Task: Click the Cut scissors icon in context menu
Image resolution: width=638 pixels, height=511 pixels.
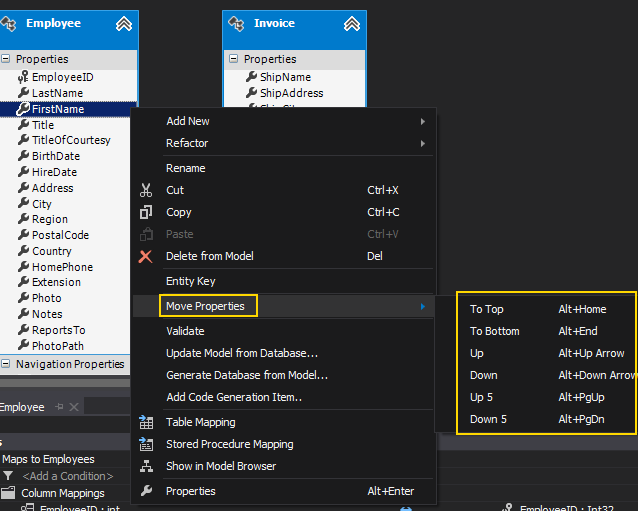Action: [146, 190]
